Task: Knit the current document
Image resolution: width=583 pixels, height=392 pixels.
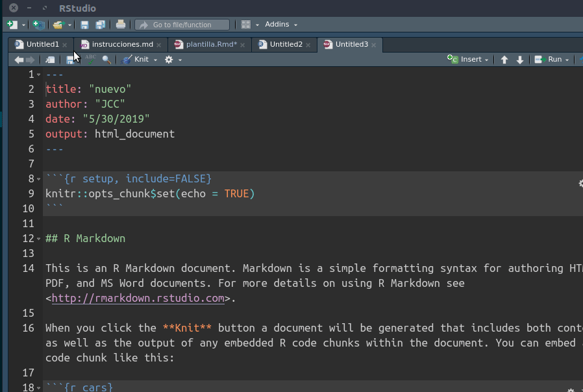Action: tap(136, 60)
